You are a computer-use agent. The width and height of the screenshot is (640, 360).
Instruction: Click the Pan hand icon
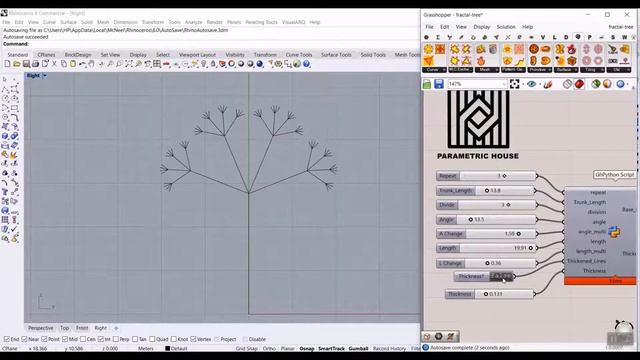(92, 64)
